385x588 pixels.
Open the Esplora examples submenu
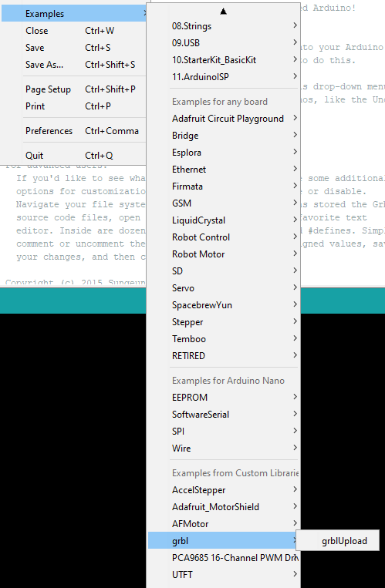coord(224,153)
